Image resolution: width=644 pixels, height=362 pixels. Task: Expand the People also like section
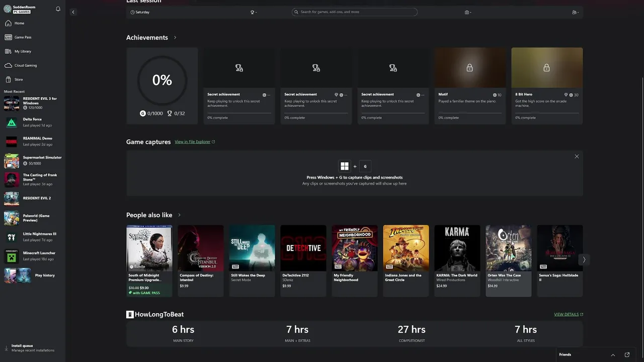pos(179,215)
